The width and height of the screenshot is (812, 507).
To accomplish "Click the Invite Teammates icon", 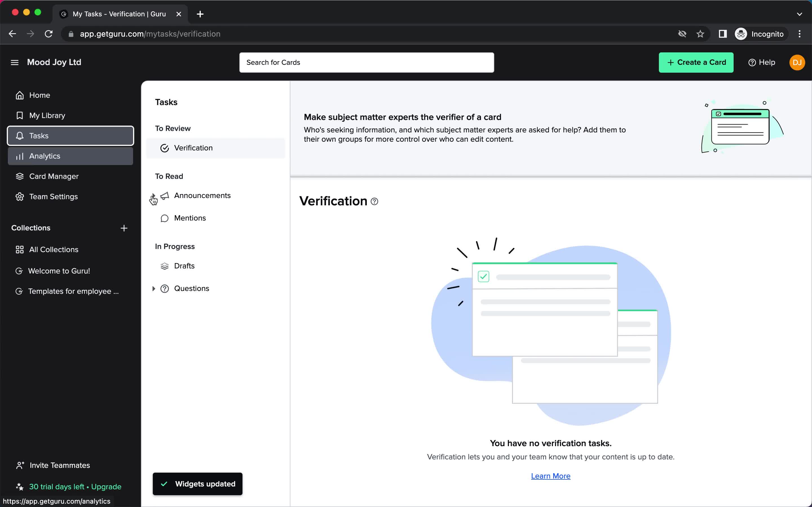I will point(19,465).
